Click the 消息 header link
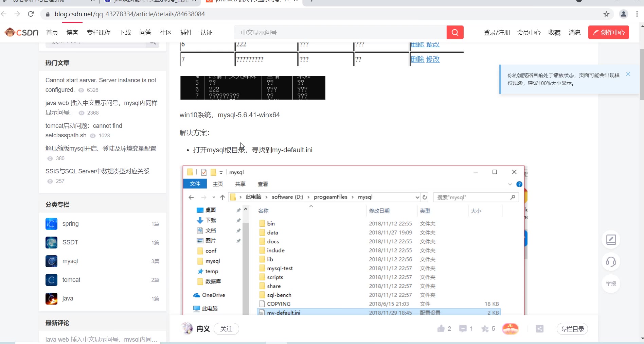 575,33
